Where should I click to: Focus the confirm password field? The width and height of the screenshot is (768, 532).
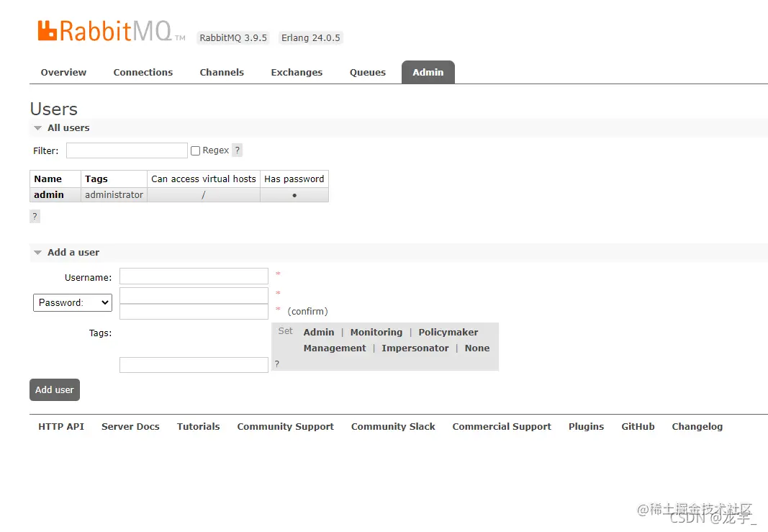click(194, 312)
